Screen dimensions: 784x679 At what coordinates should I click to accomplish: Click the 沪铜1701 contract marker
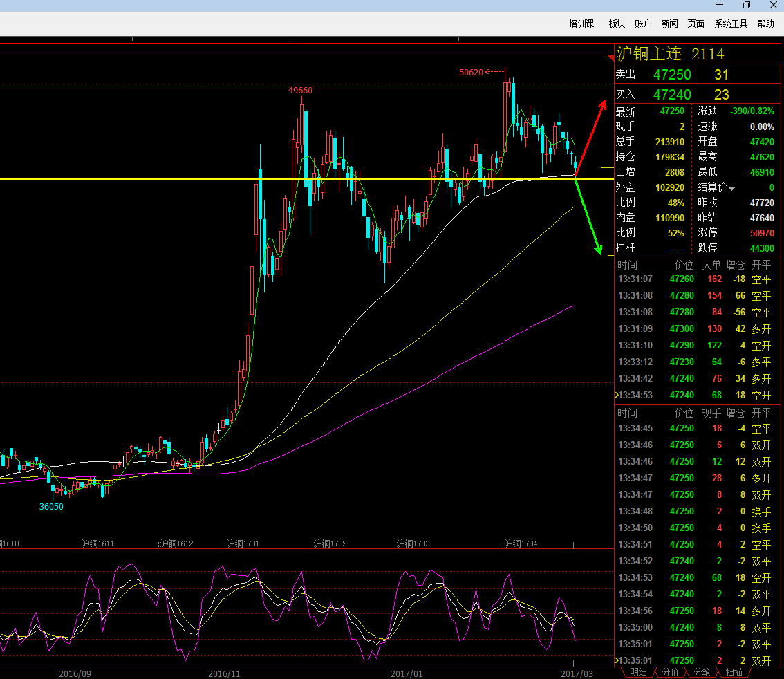pyautogui.click(x=243, y=543)
